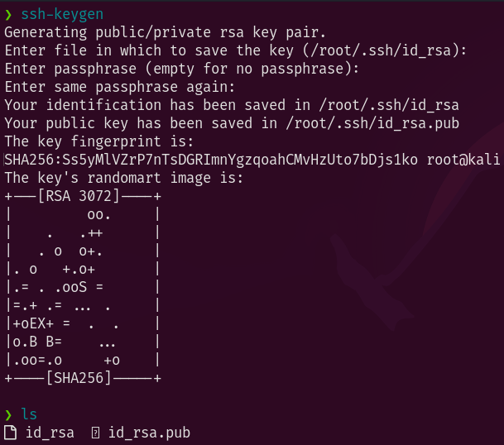This screenshot has height=445, width=504.
Task: Click the id_rsa file icon
Action: [x=10, y=432]
